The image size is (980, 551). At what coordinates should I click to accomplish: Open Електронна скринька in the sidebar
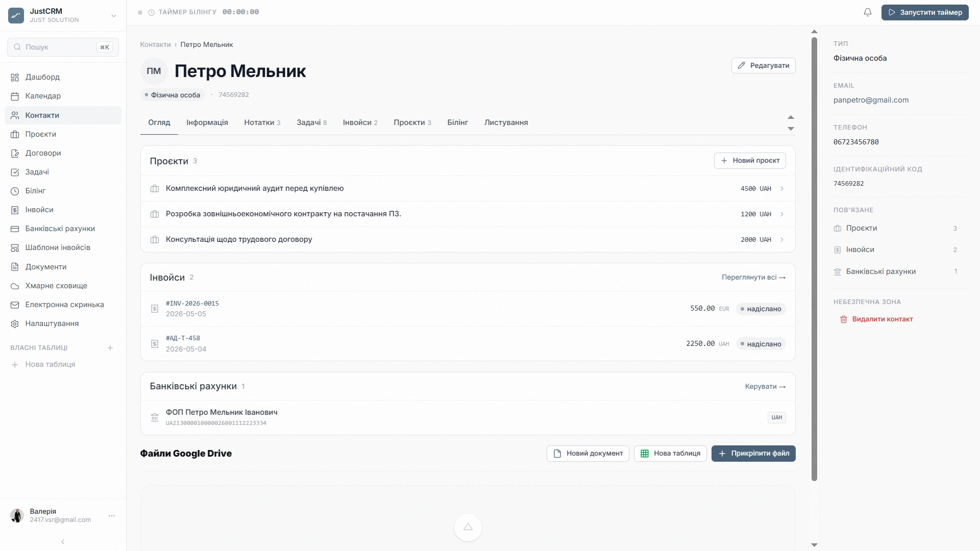pos(63,305)
